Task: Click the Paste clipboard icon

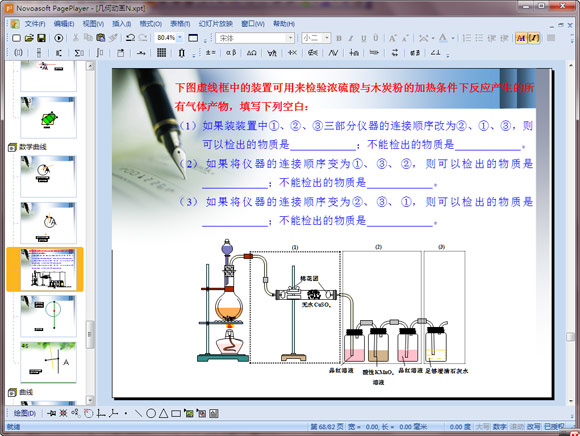Action: (100, 37)
